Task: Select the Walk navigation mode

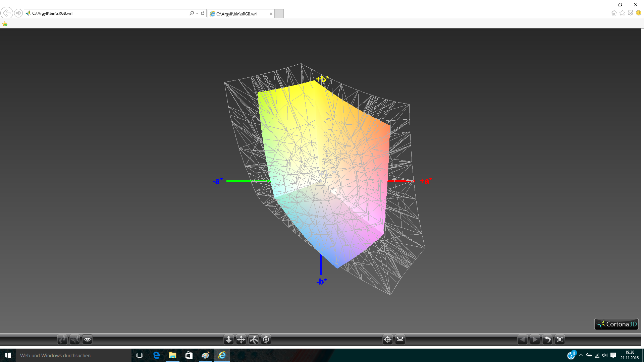Action: tap(62, 340)
